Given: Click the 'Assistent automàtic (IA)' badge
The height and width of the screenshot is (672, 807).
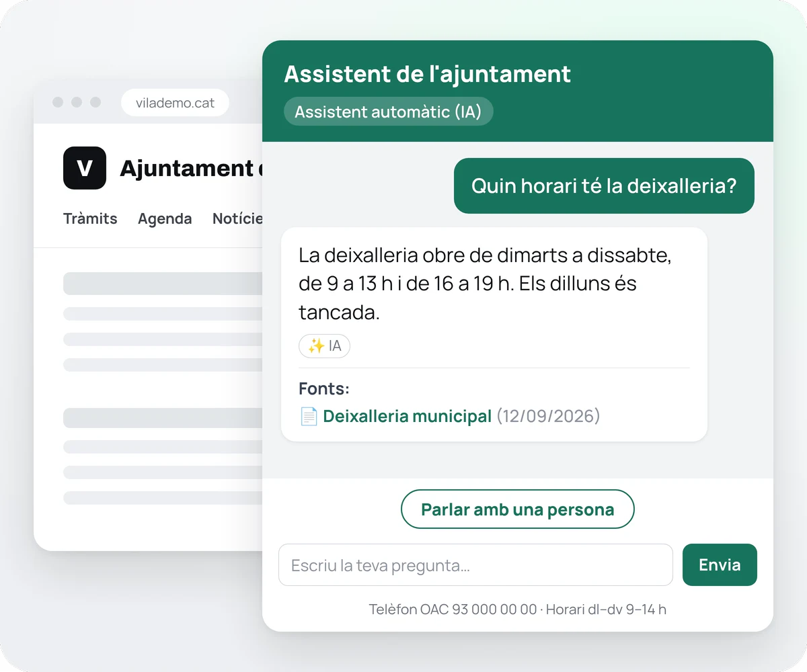Looking at the screenshot, I should pyautogui.click(x=389, y=112).
